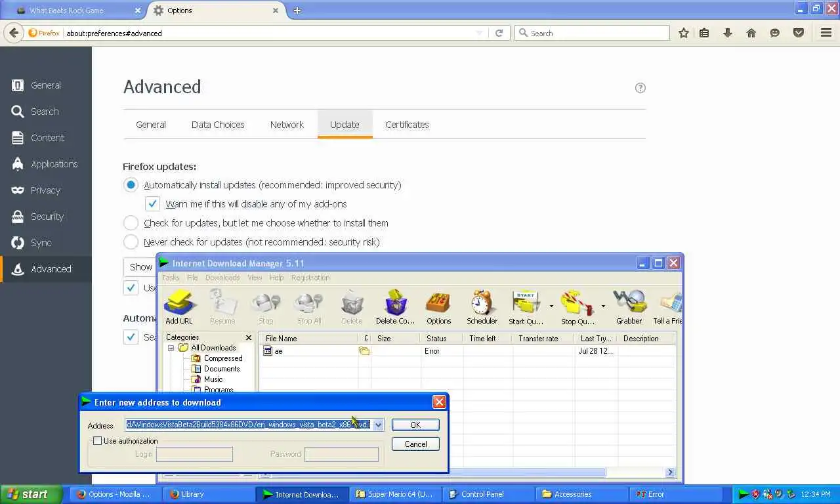Open the help question mark icon on Advanced
Screen dimensions: 840x504
click(x=640, y=88)
